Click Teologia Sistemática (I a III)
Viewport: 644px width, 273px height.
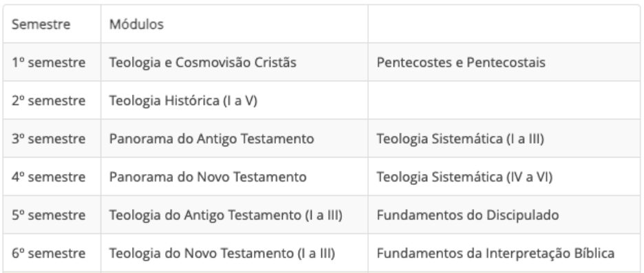pyautogui.click(x=460, y=139)
